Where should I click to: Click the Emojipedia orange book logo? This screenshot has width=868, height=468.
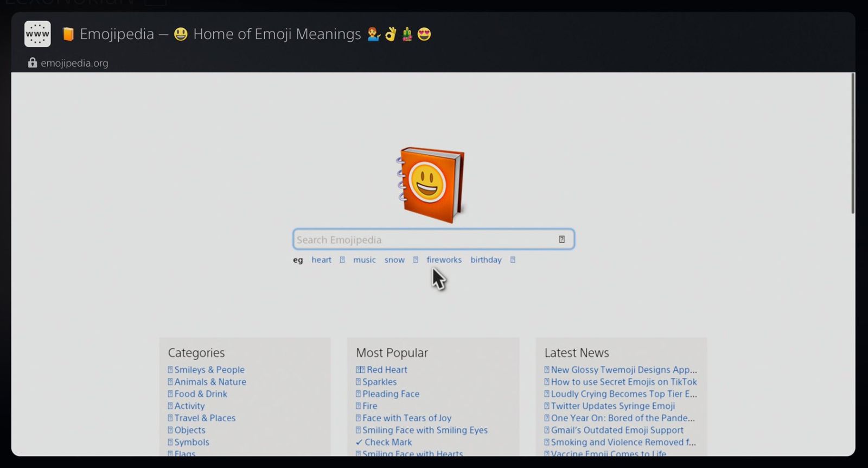[x=431, y=185]
